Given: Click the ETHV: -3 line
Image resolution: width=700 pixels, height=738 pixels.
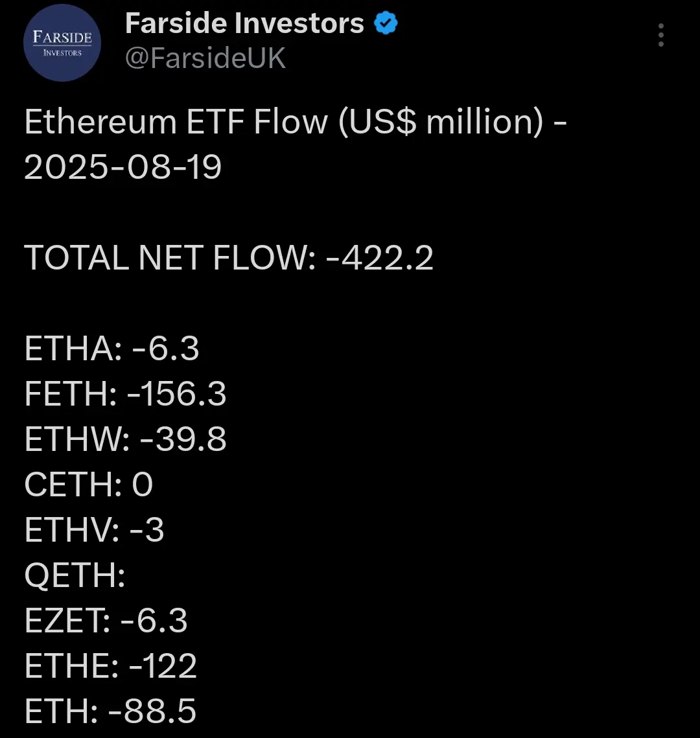Looking at the screenshot, I should pos(94,530).
